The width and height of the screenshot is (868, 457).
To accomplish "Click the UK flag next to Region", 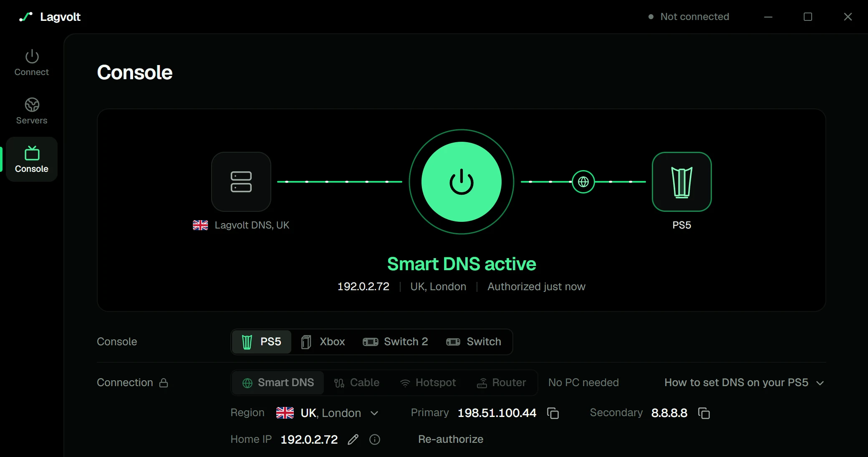I will point(285,413).
